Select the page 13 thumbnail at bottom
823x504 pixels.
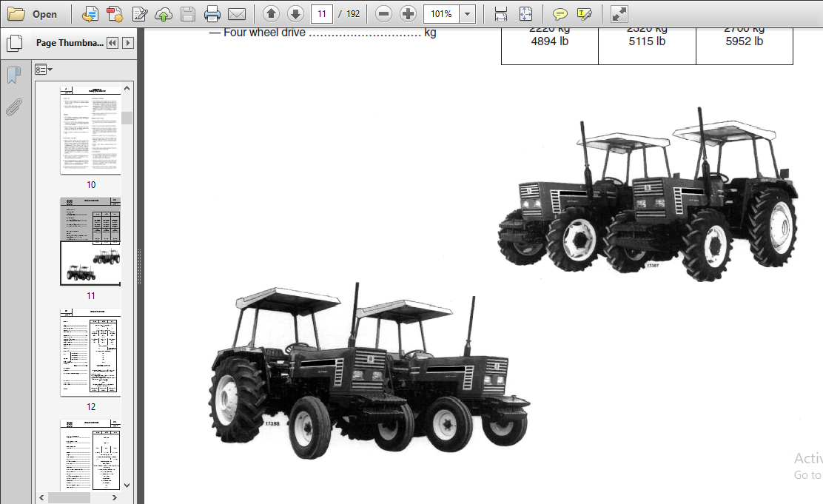coord(90,455)
